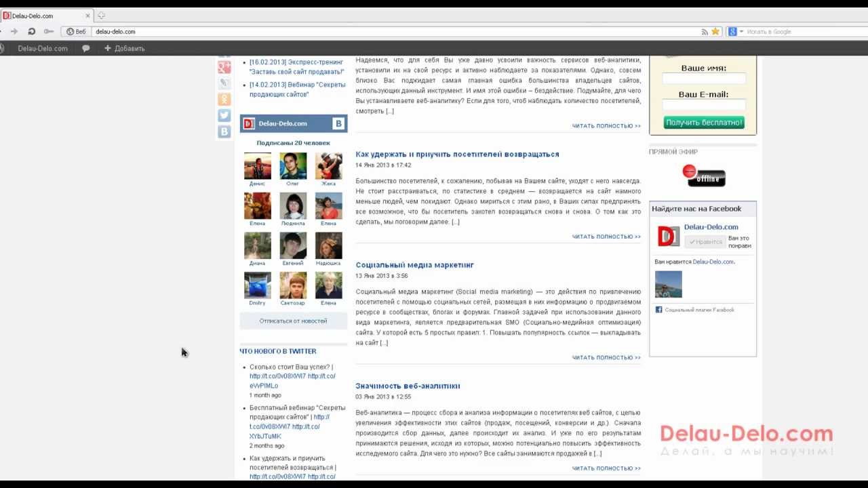
Task: Click the Offline live broadcast icon
Action: pyautogui.click(x=704, y=176)
